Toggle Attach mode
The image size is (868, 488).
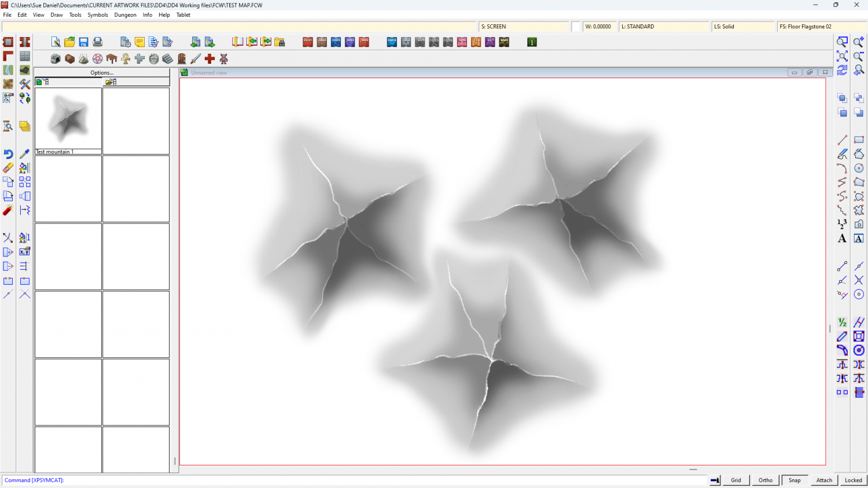coord(824,480)
